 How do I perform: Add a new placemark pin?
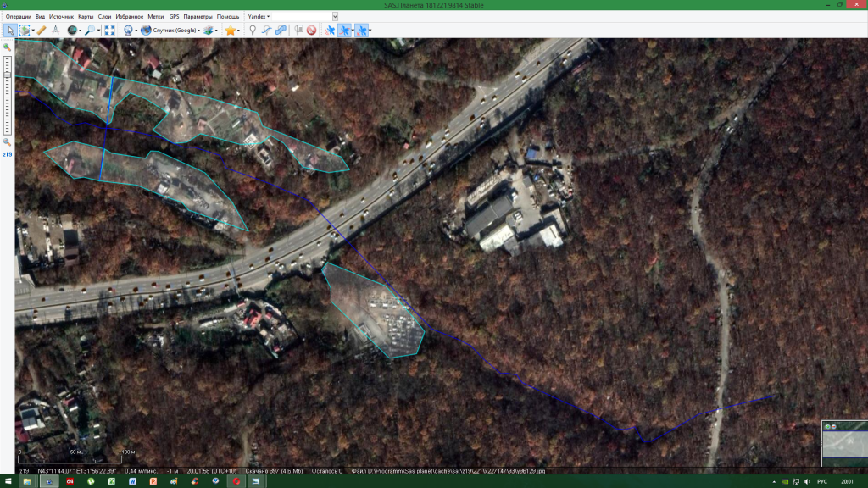coord(253,30)
